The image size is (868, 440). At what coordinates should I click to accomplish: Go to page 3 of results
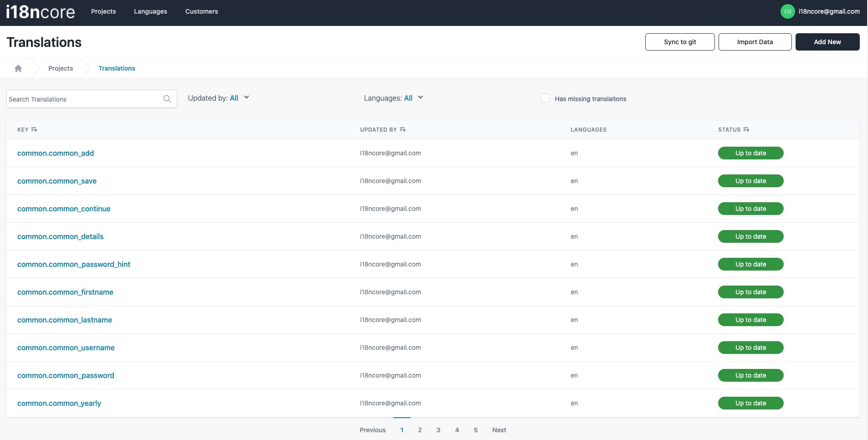(x=438, y=430)
